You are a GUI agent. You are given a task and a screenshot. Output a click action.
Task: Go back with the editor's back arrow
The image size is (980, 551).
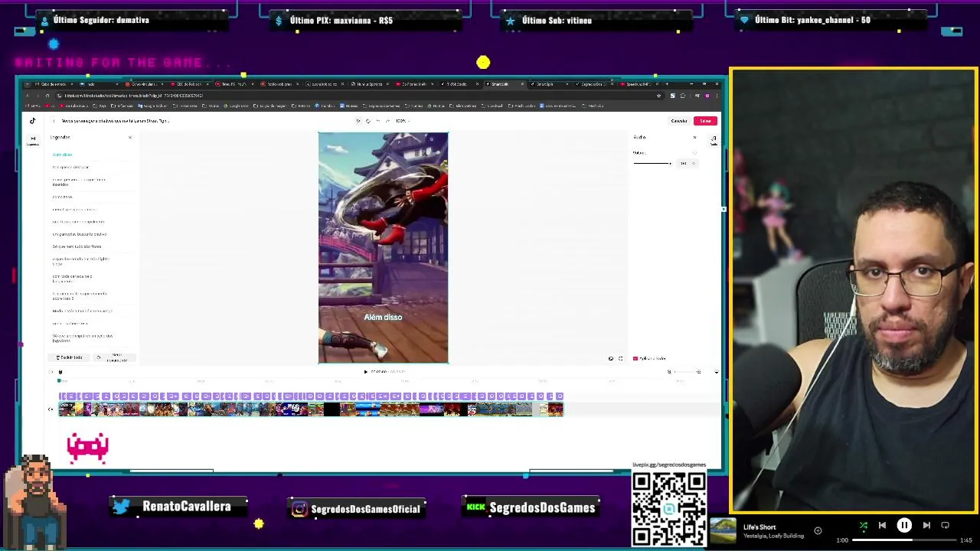coord(53,121)
